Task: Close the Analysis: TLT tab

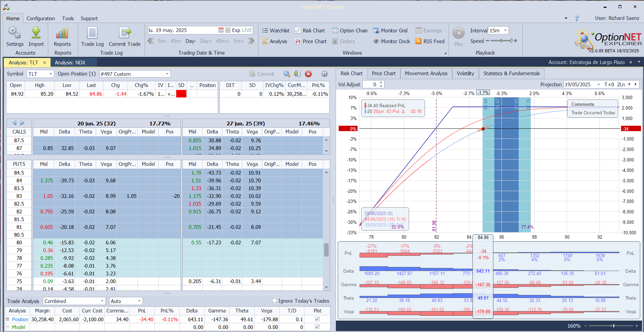Action: (x=44, y=62)
